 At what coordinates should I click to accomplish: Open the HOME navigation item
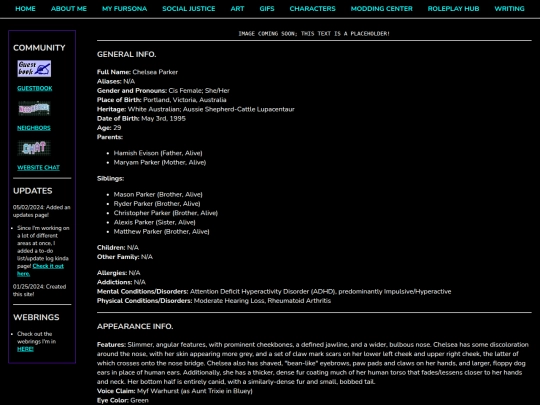(x=25, y=9)
